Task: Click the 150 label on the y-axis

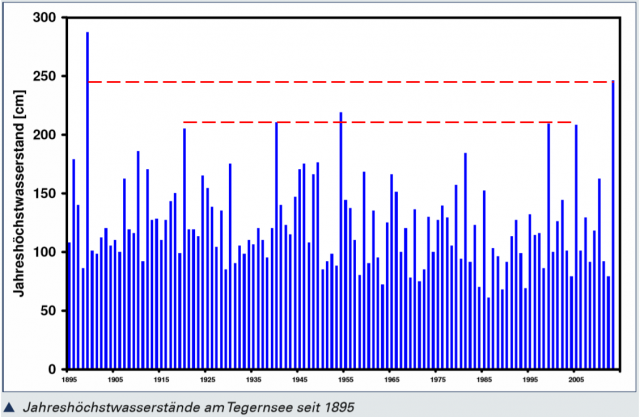Action: pos(45,193)
